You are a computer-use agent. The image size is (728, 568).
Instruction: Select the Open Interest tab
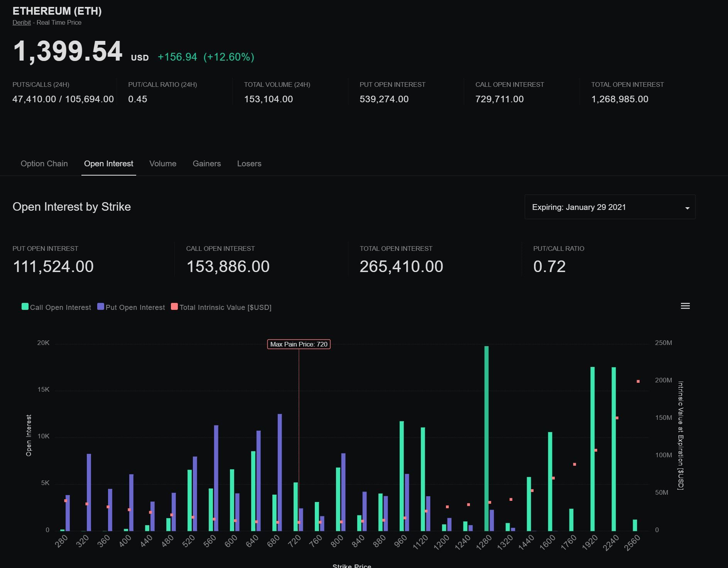tap(108, 164)
